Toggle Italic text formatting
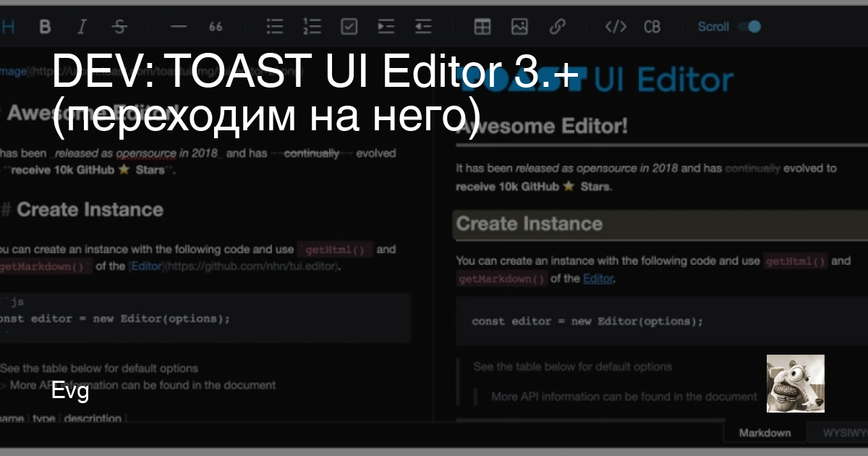The width and height of the screenshot is (868, 456). tap(82, 26)
